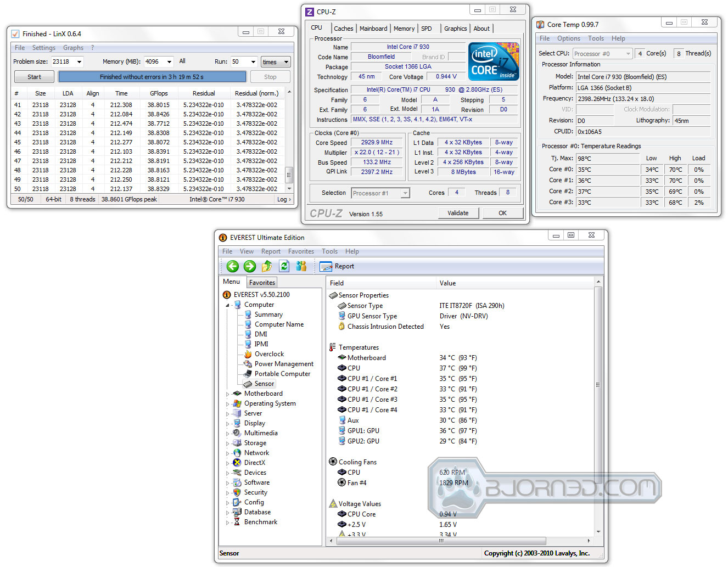Screen dimensions: 728x567
Task: Click All memory link in LinX
Action: coord(182,61)
